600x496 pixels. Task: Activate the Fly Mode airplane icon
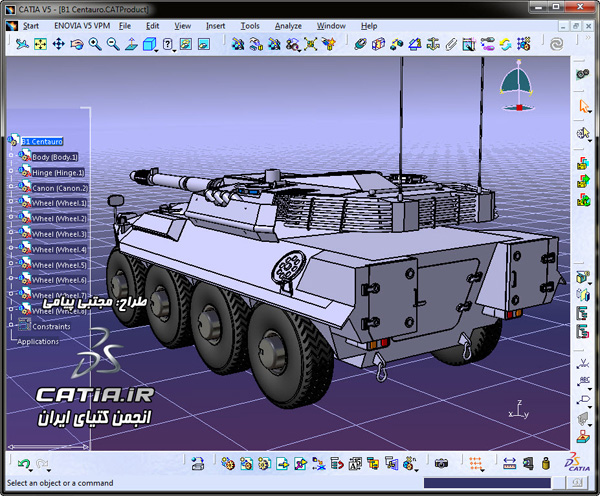pos(22,44)
